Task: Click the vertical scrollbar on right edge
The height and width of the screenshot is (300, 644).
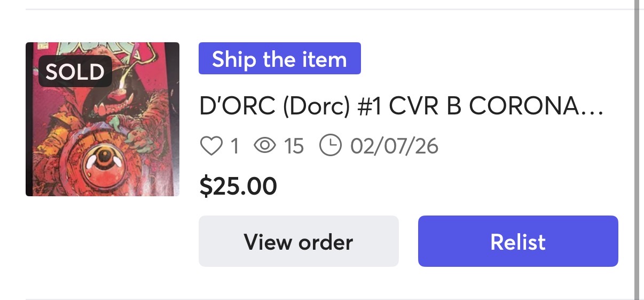Action: coord(637,150)
